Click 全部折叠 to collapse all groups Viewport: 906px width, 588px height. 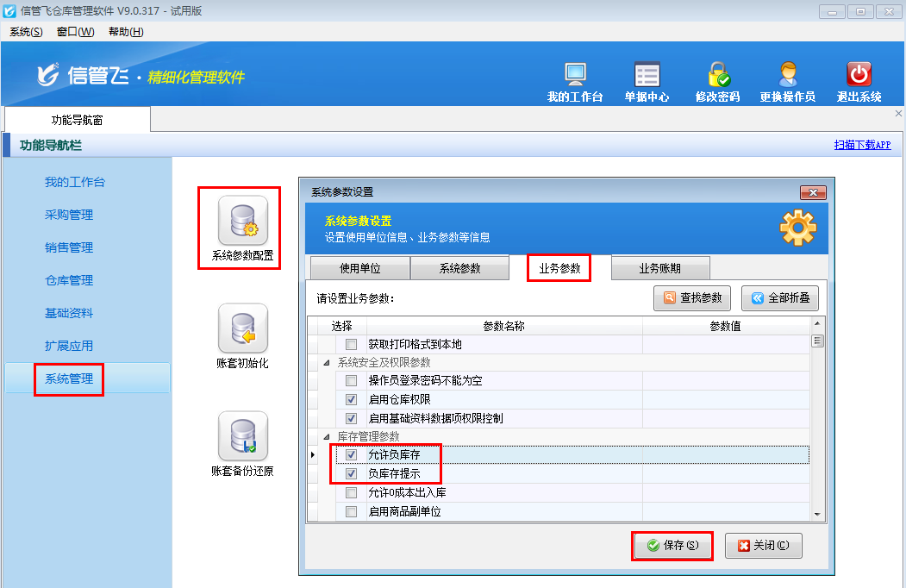[x=779, y=297]
